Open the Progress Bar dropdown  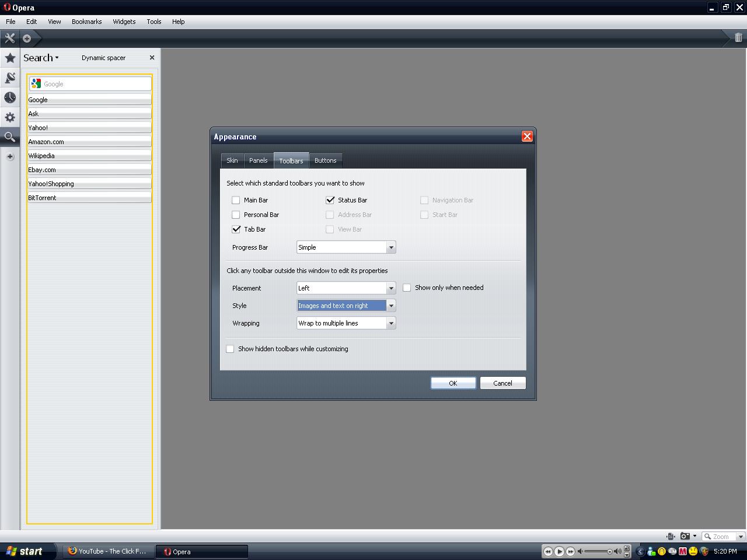(x=346, y=247)
